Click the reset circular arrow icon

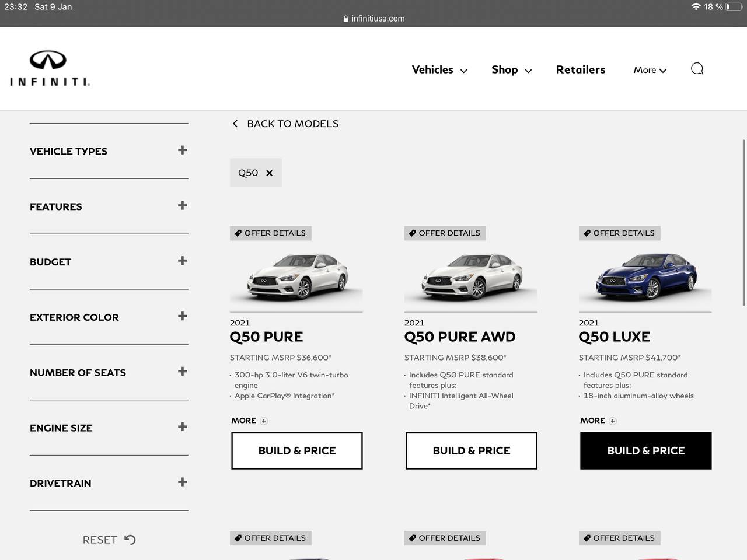tap(130, 540)
